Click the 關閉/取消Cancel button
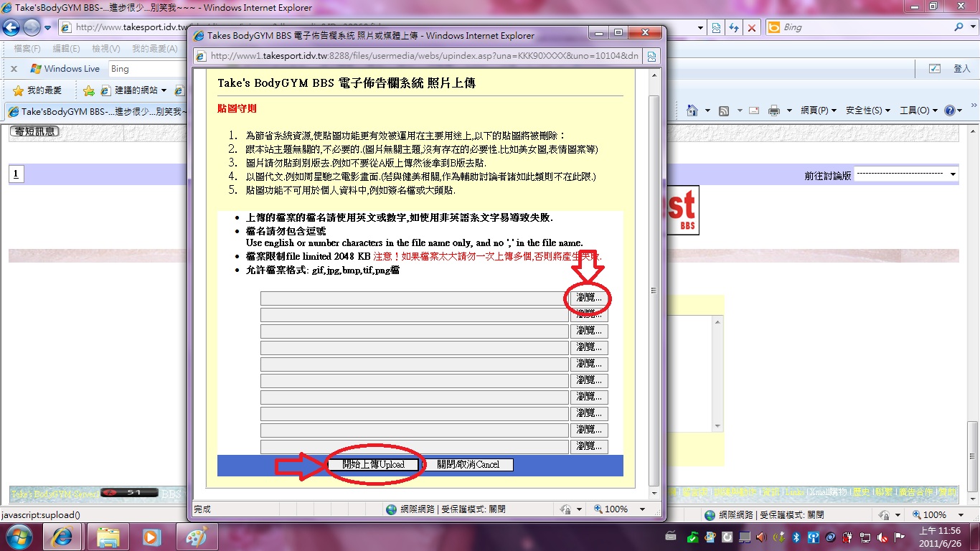Image resolution: width=980 pixels, height=551 pixels. click(468, 465)
